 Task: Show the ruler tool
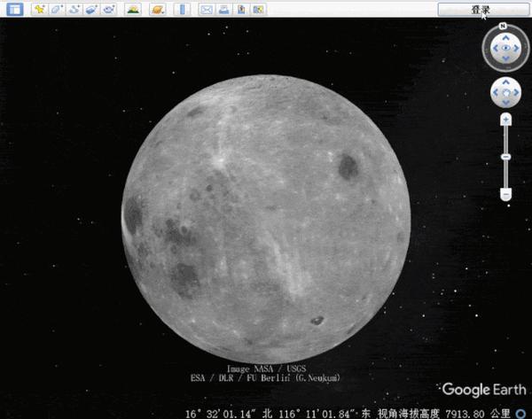tap(182, 10)
